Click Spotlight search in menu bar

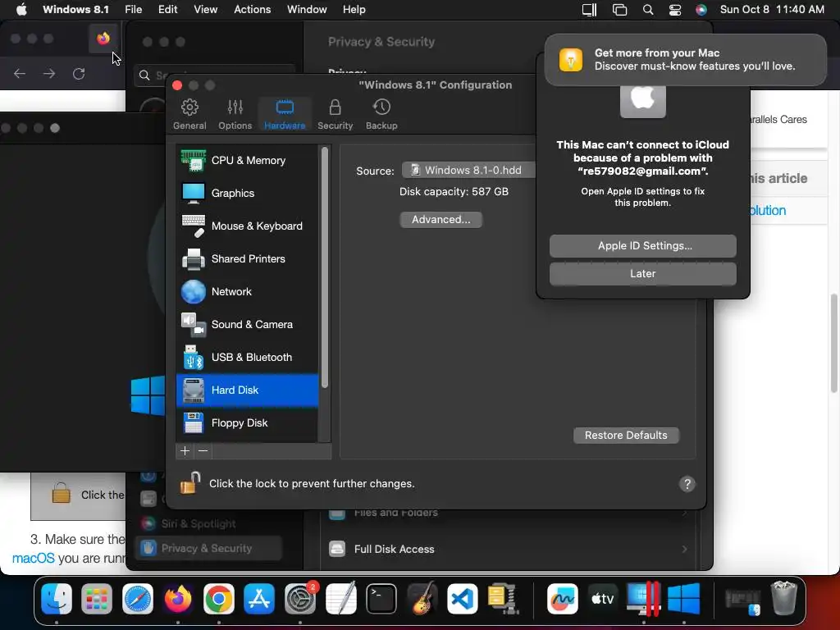pyautogui.click(x=648, y=9)
